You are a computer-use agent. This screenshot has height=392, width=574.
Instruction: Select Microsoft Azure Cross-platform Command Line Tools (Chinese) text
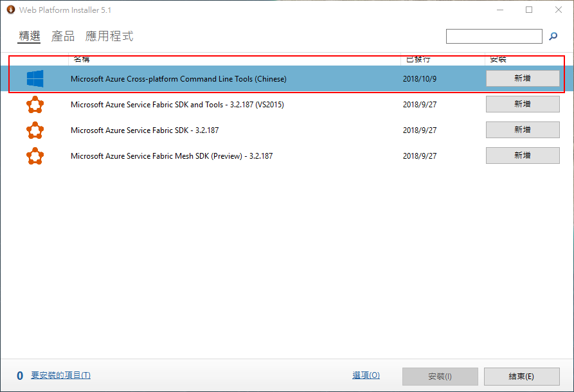(179, 79)
